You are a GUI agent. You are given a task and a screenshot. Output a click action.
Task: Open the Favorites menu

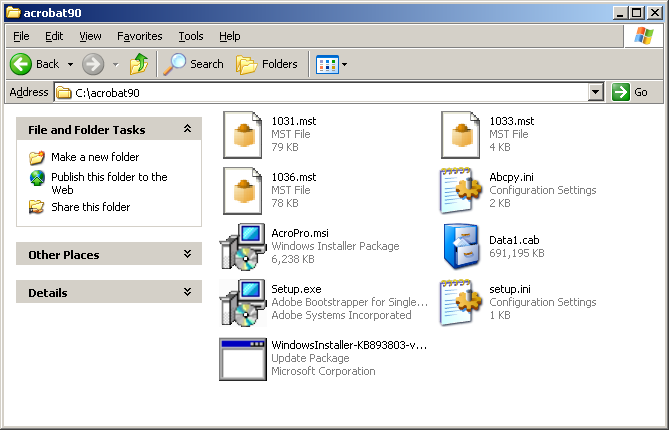click(x=139, y=36)
